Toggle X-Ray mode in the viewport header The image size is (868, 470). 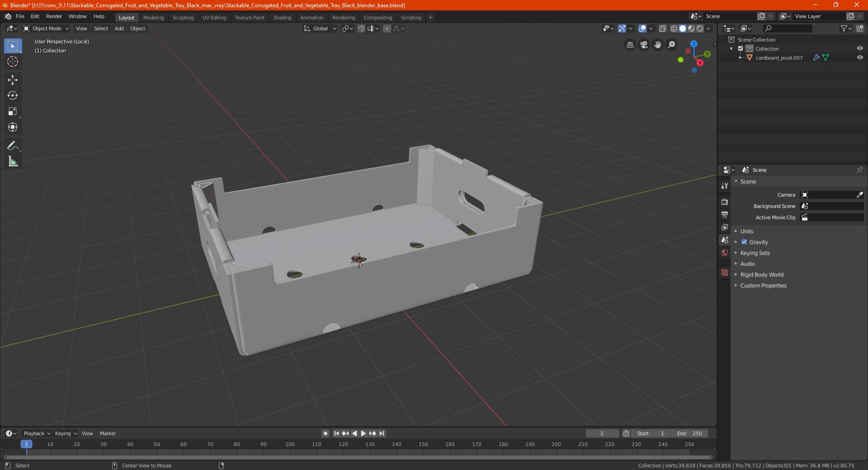pyautogui.click(x=662, y=28)
